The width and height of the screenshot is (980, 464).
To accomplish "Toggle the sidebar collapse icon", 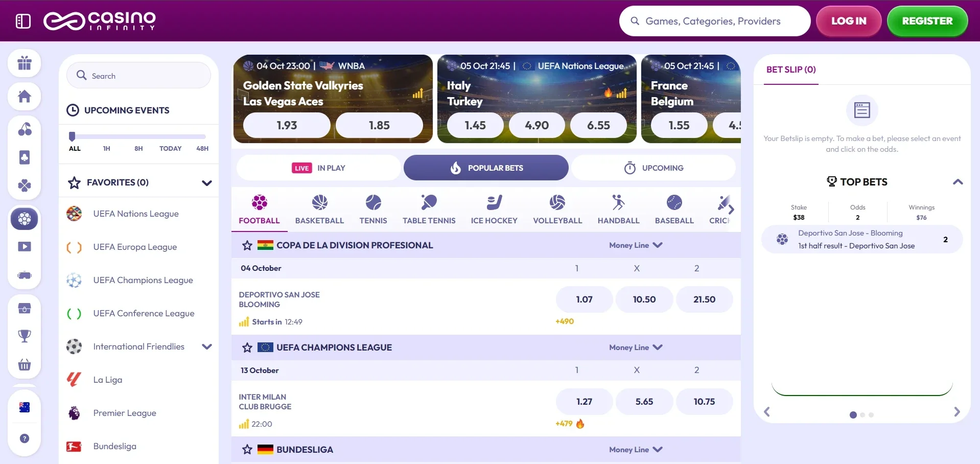I will pyautogui.click(x=24, y=21).
